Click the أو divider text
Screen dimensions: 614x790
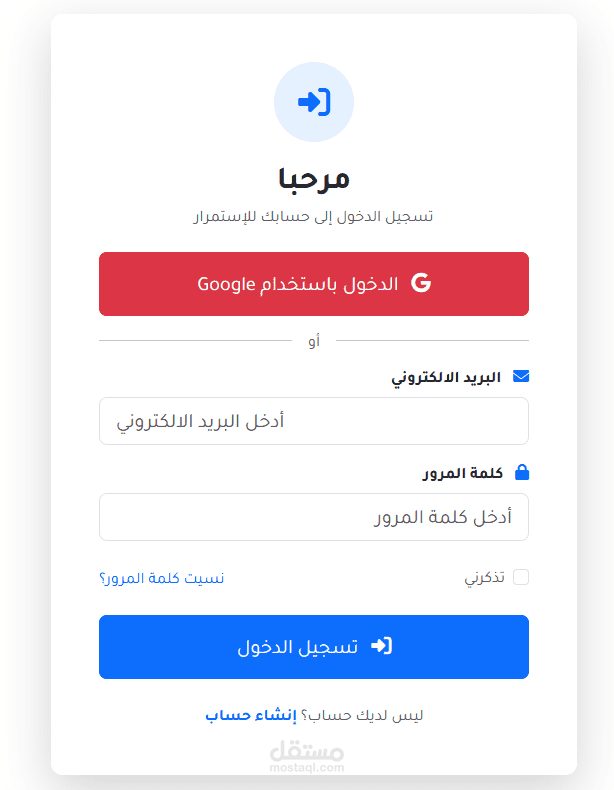point(314,341)
